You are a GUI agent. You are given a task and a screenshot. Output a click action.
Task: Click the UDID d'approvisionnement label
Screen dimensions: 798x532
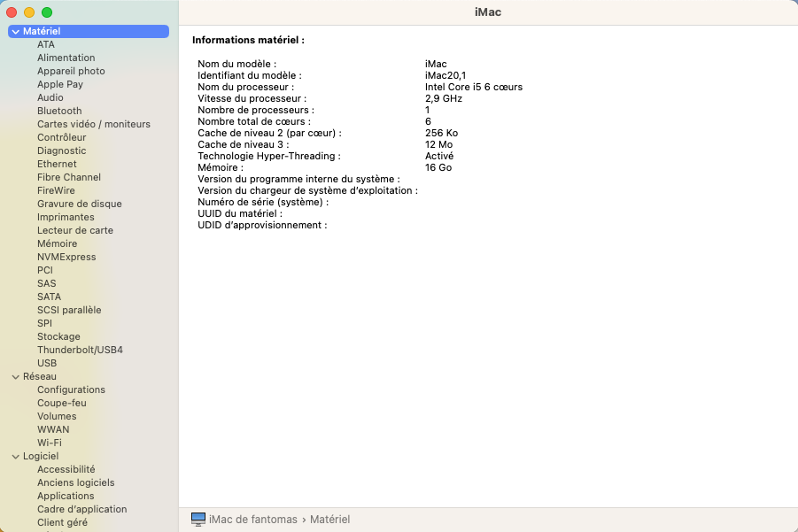262,226
